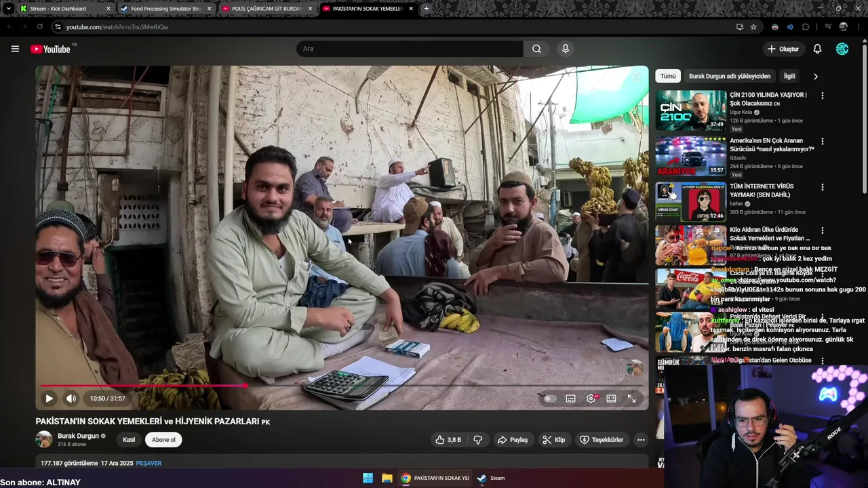Select the Tümü filter chip
Viewport: 868px width, 488px height.
click(668, 77)
